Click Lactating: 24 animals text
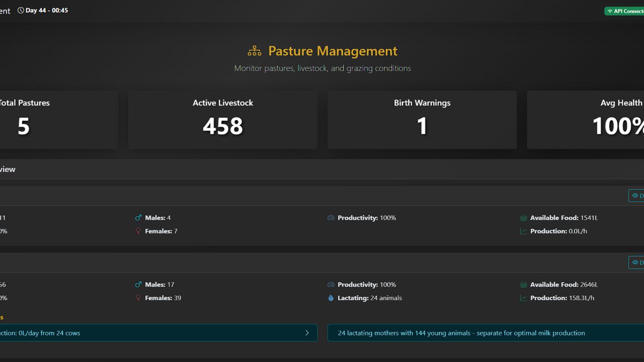 click(370, 298)
